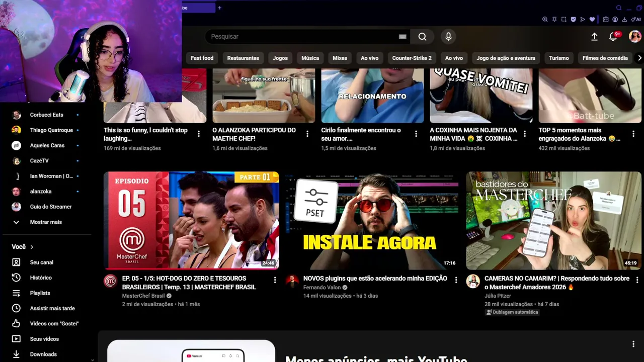
Task: Click the browser pin icon
Action: (x=554, y=20)
